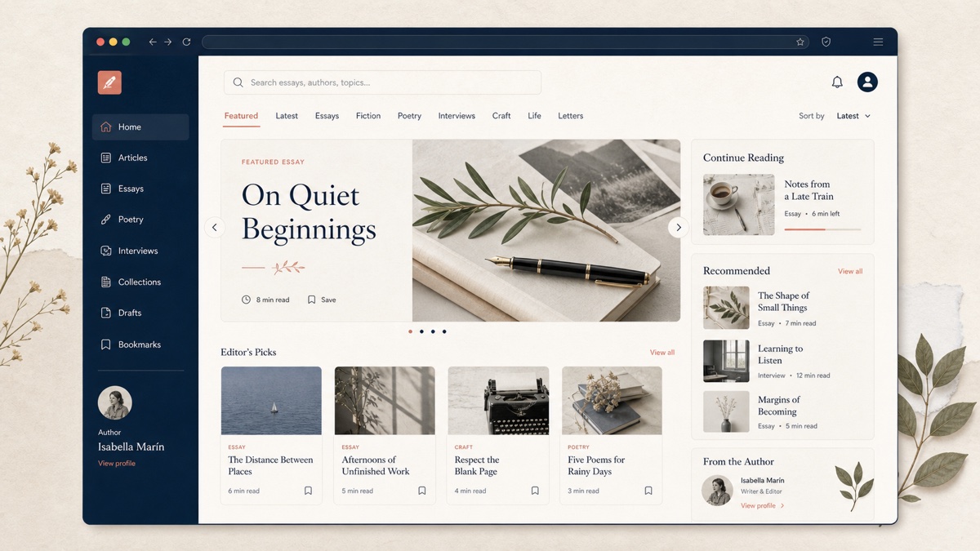980x551 pixels.
Task: Open The Shape of Small Things thumbnail
Action: (726, 308)
